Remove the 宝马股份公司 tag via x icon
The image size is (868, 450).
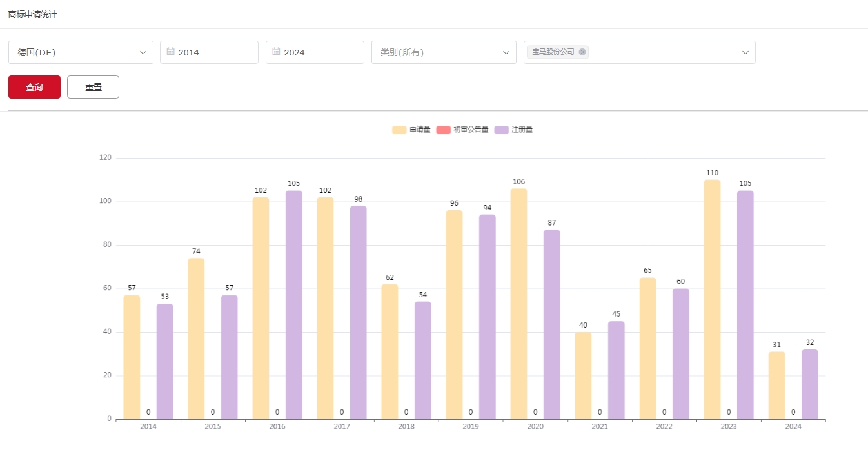[582, 52]
